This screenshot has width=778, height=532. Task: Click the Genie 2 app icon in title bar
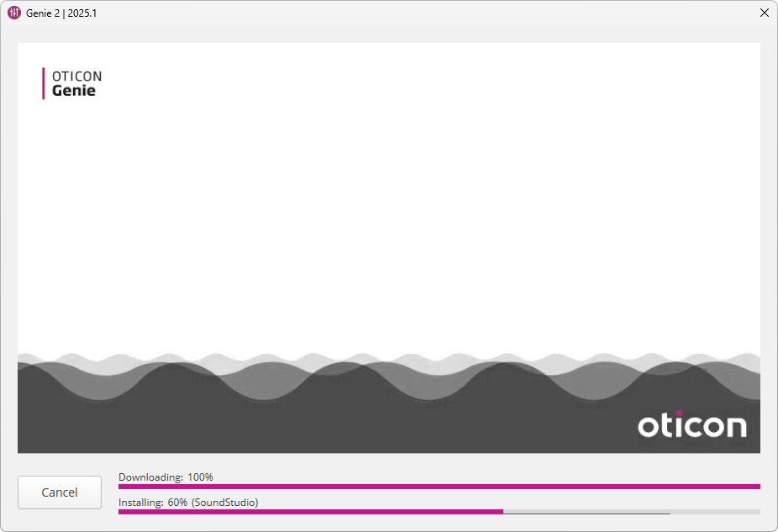14,13
